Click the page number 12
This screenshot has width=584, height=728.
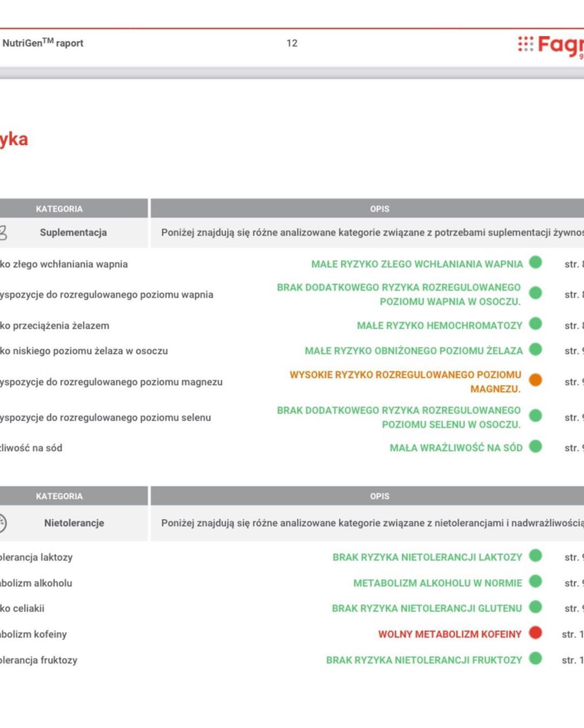tap(292, 43)
